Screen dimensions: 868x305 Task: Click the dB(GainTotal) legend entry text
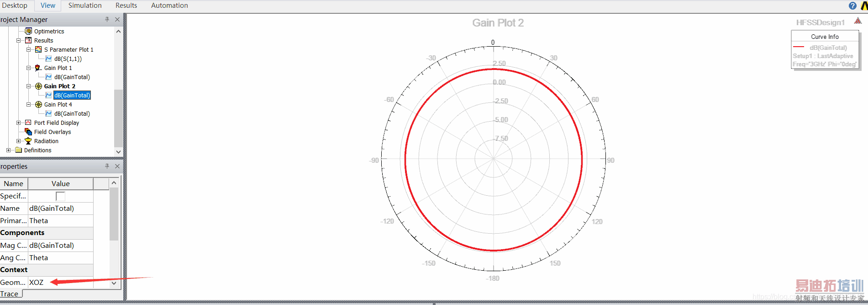coord(828,48)
